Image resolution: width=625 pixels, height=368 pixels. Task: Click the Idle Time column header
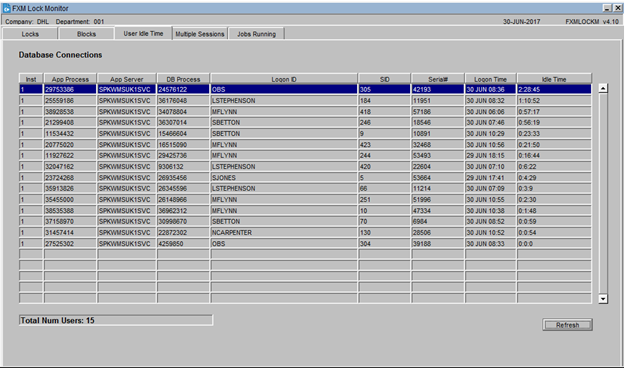[x=554, y=79]
